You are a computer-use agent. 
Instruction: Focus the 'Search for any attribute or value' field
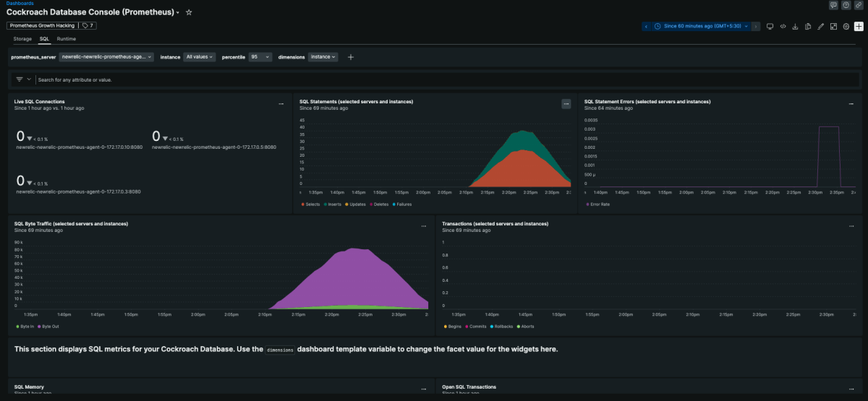[446, 79]
